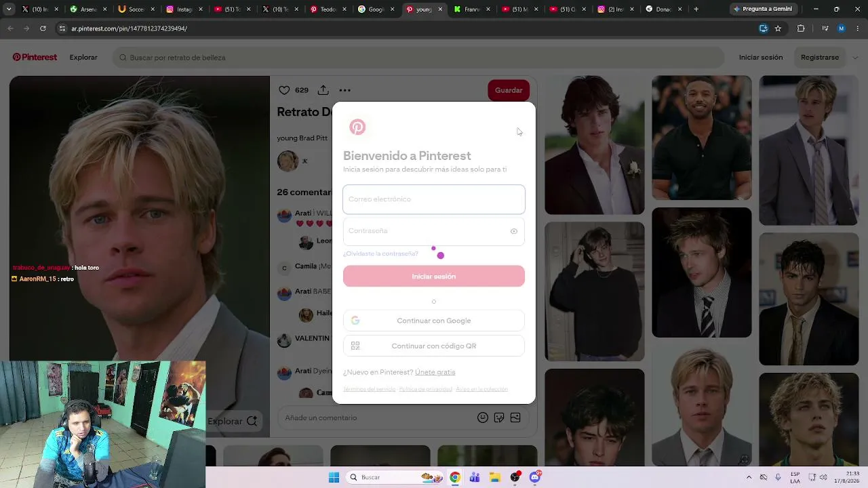Screen dimensions: 868x488
Task: Click the browser address bar URL
Action: pyautogui.click(x=129, y=28)
